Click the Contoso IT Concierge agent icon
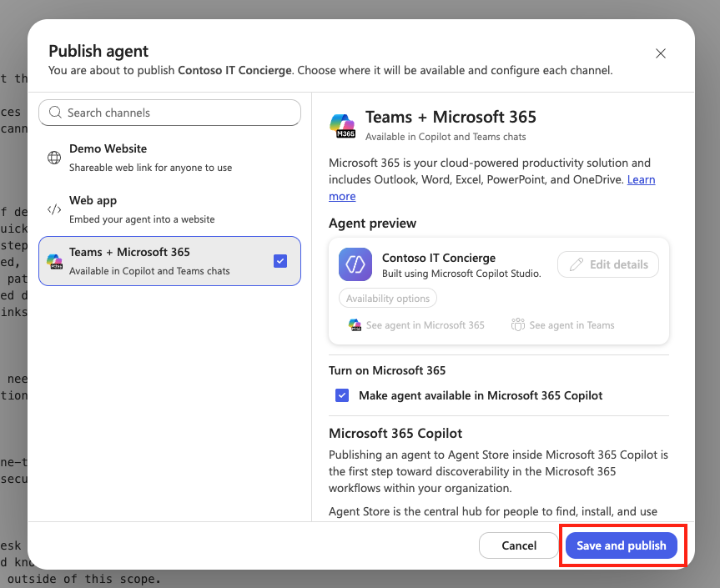This screenshot has width=720, height=588. (x=355, y=264)
